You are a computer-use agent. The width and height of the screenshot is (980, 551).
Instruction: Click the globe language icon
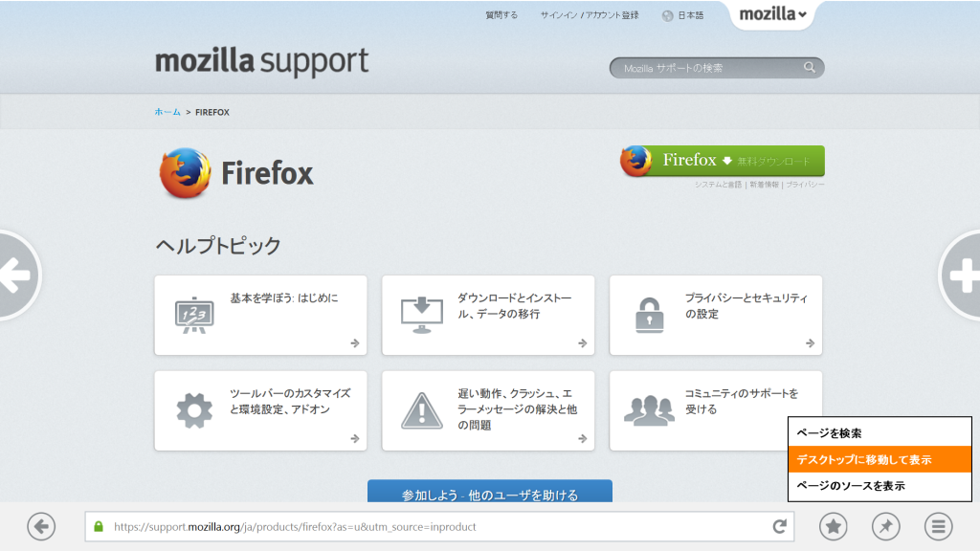(667, 15)
